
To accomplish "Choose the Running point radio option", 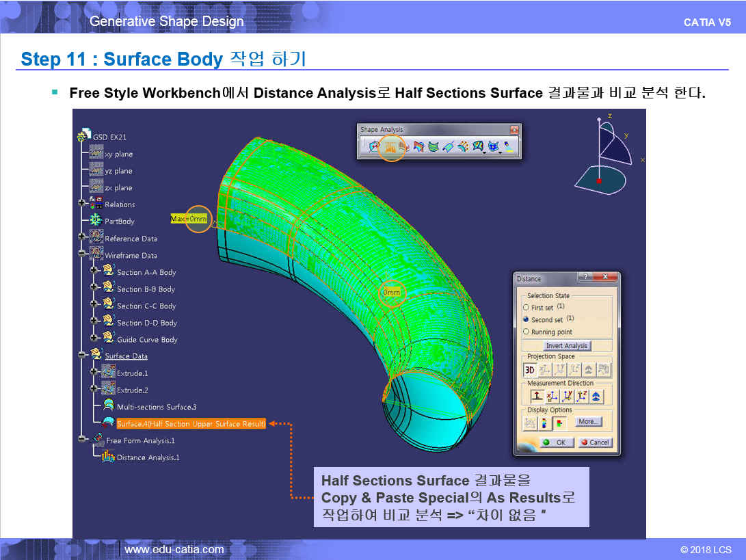I will tap(526, 332).
